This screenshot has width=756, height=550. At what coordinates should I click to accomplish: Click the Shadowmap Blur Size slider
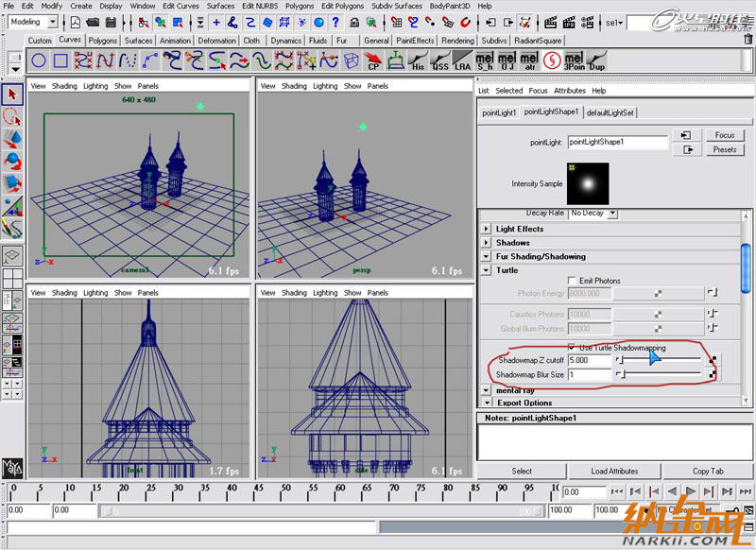click(661, 375)
